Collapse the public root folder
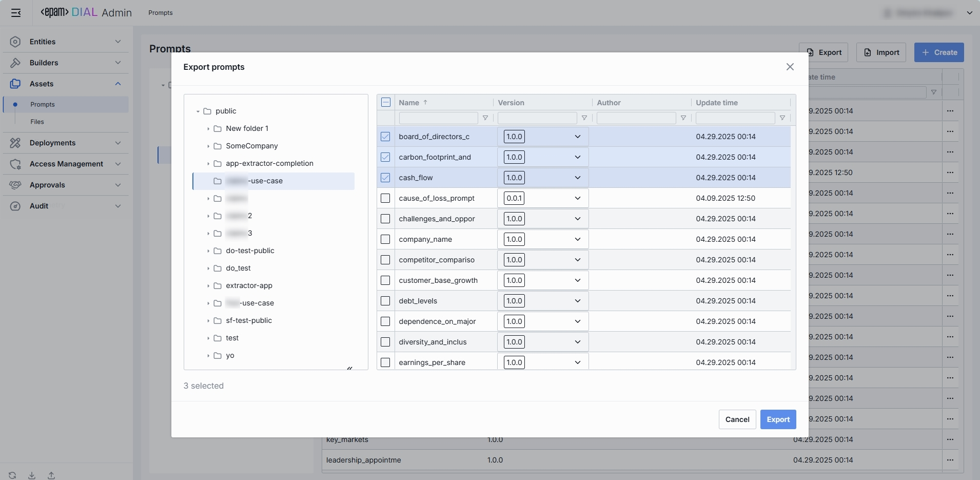The height and width of the screenshot is (480, 980). tap(198, 111)
